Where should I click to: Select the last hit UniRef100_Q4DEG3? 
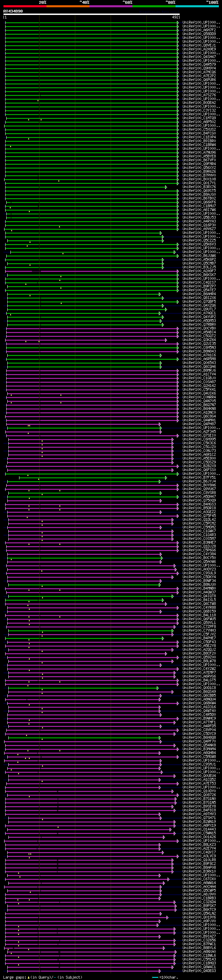199,971
